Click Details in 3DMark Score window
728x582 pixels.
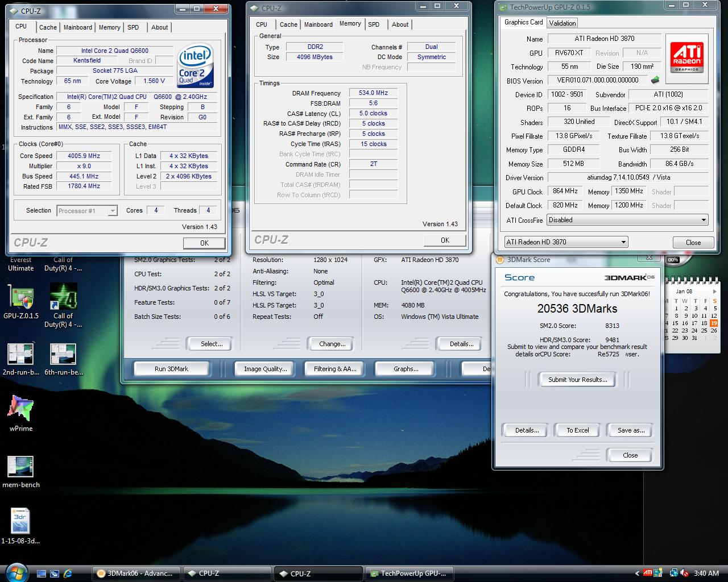click(x=527, y=430)
